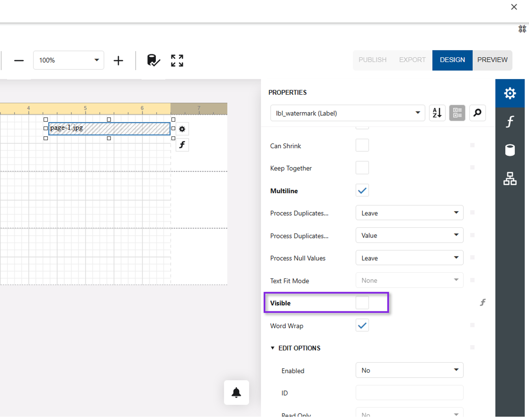Open the property search
This screenshot has width=529, height=420.
tap(477, 113)
